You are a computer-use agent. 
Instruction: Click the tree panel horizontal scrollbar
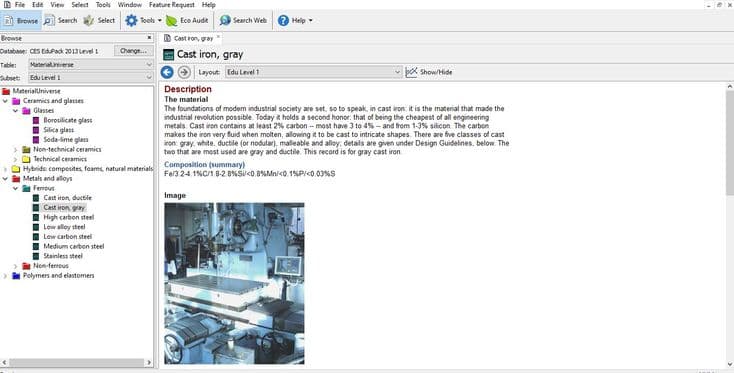pos(76,363)
